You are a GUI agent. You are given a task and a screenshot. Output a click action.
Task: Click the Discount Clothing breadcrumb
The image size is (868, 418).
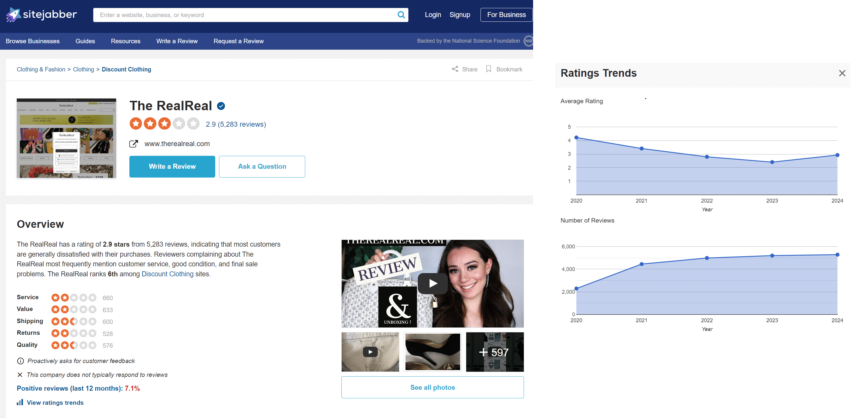126,69
